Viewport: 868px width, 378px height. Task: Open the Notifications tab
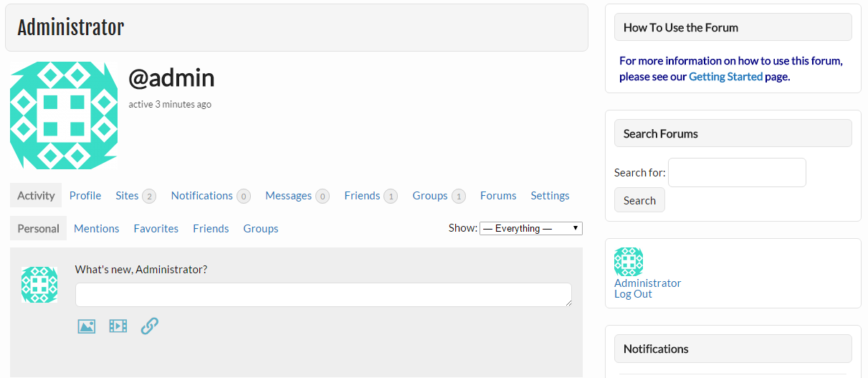point(211,196)
